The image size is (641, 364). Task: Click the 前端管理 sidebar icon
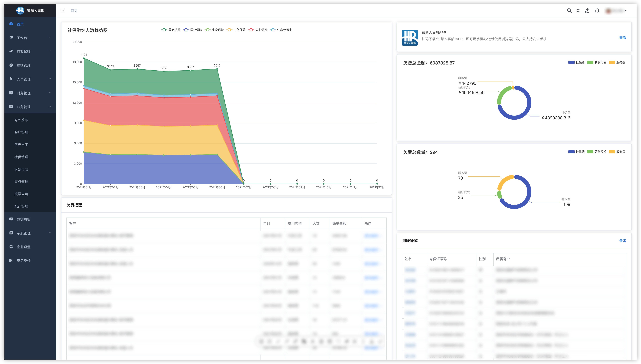pos(11,65)
